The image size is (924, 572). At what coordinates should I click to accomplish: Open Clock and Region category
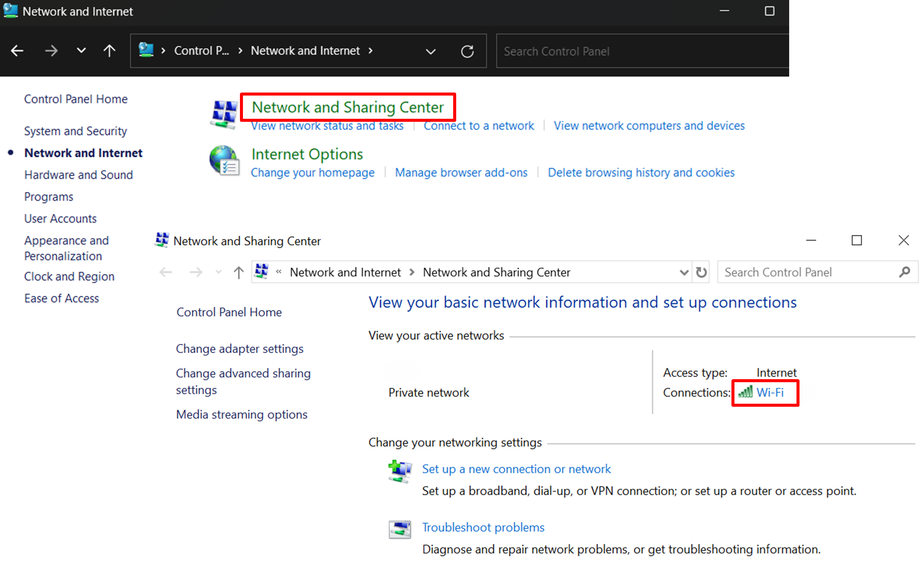point(69,276)
